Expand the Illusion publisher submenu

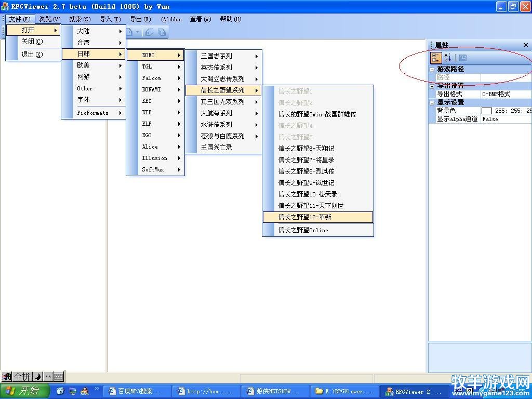point(155,158)
